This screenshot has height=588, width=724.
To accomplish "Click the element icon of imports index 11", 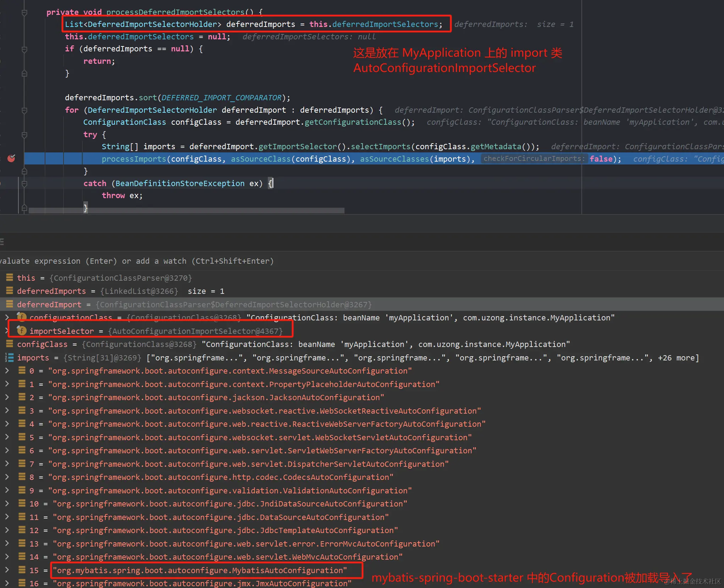I will tap(22, 517).
